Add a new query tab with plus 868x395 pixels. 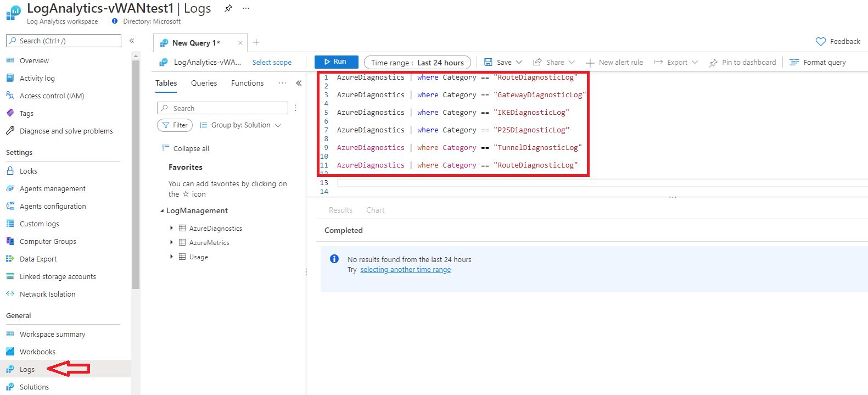256,42
